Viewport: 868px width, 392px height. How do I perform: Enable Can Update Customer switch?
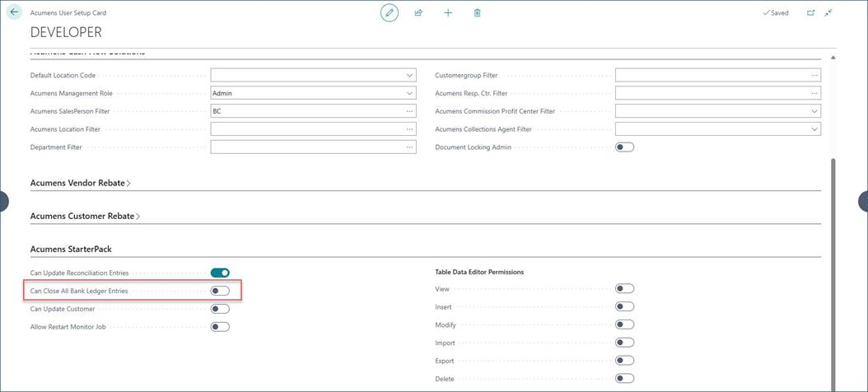tap(220, 309)
